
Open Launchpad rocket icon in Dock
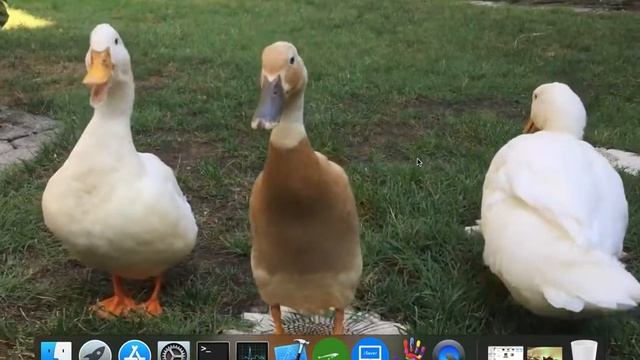pos(95,351)
